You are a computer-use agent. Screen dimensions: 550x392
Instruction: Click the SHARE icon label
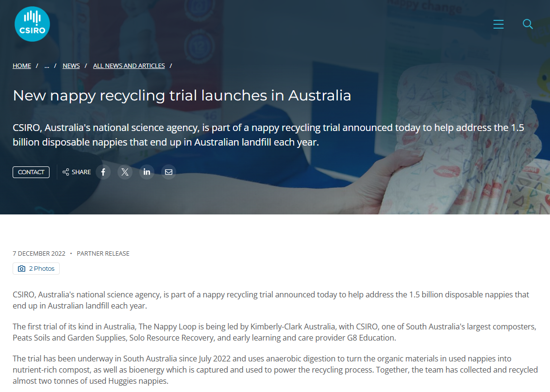pos(77,172)
